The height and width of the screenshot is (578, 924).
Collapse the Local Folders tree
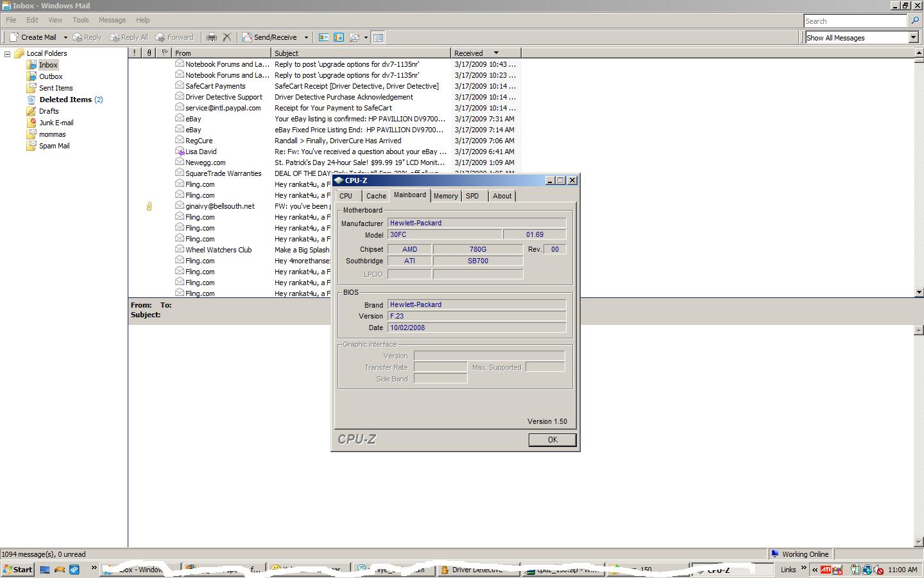pos(8,54)
